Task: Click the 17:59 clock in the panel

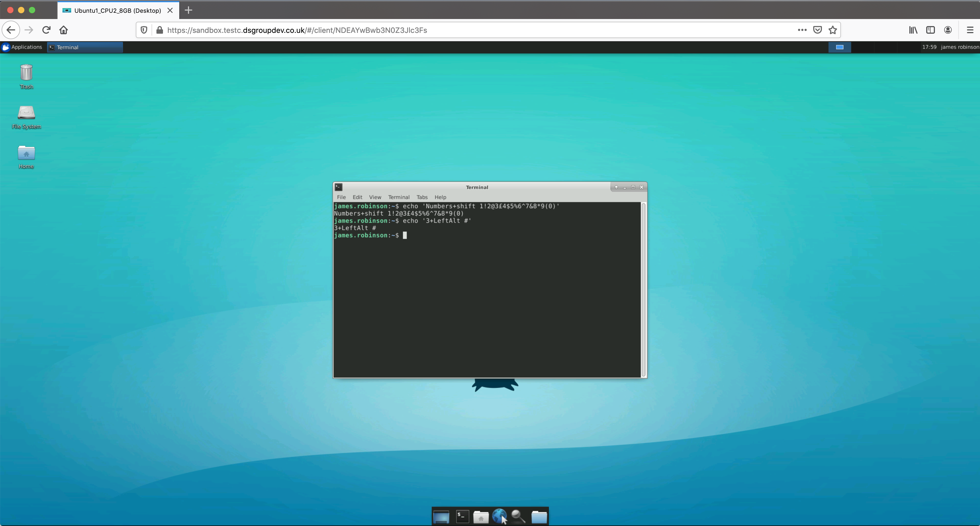Action: tap(929, 47)
